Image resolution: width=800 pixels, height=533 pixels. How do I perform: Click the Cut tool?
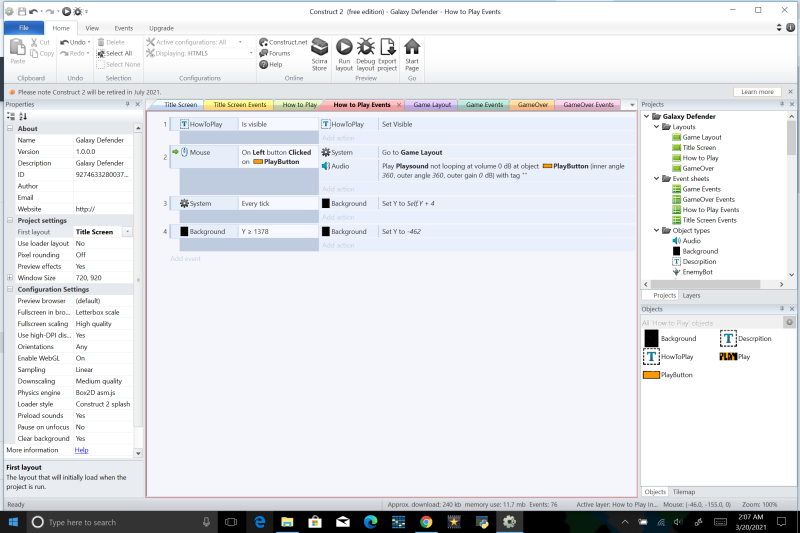40,42
